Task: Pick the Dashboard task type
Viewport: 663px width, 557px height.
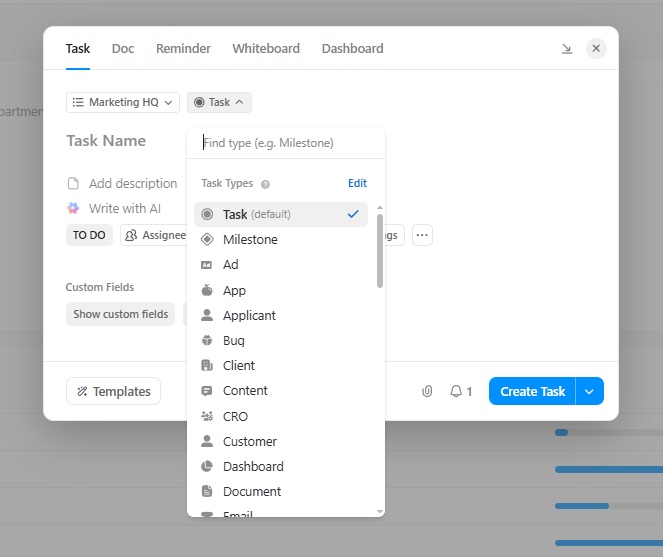Action: pyautogui.click(x=253, y=467)
